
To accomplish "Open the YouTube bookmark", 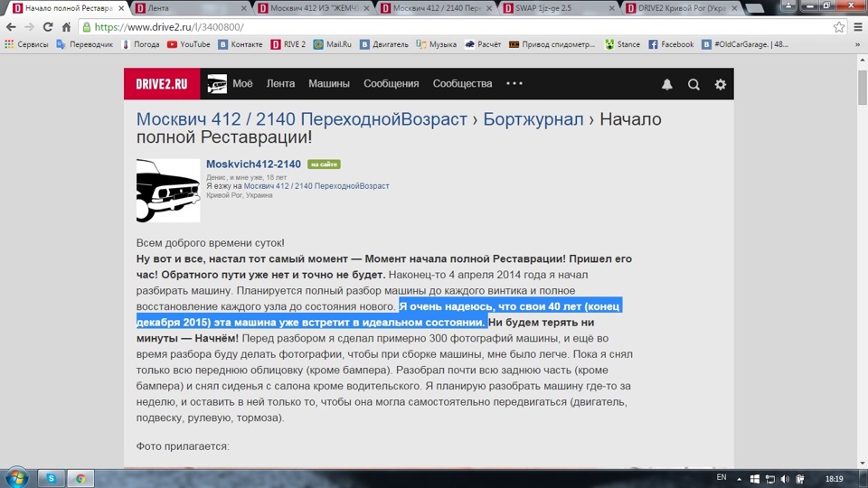I will pyautogui.click(x=189, y=44).
